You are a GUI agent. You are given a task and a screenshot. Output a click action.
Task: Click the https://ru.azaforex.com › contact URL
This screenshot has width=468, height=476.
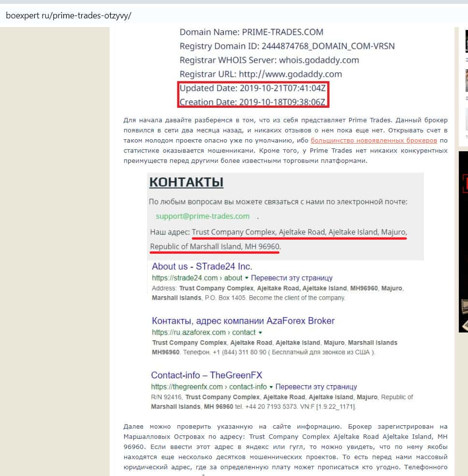pyautogui.click(x=204, y=332)
